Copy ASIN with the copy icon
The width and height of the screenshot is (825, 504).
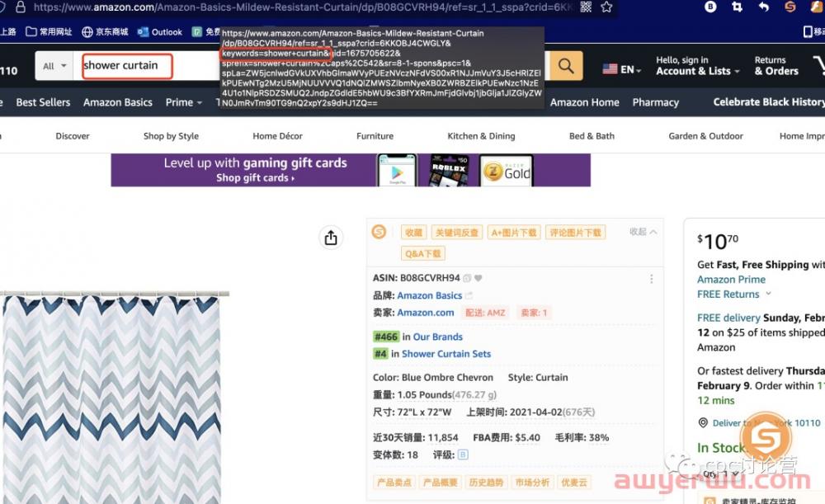pos(467,278)
